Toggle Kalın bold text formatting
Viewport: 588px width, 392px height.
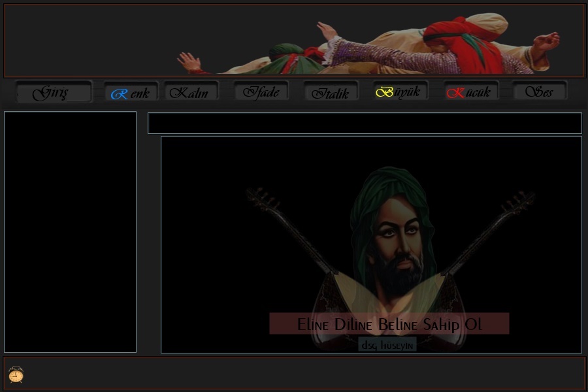[190, 92]
